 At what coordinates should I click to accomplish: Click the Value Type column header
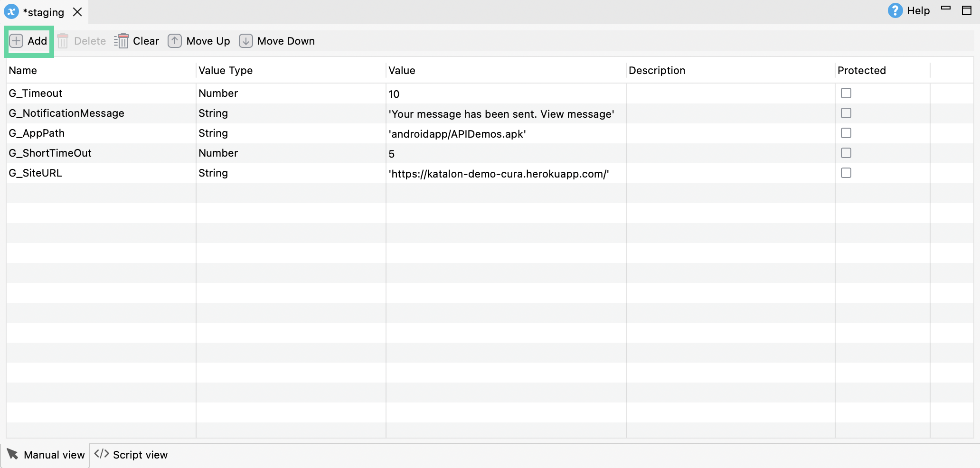pos(291,71)
